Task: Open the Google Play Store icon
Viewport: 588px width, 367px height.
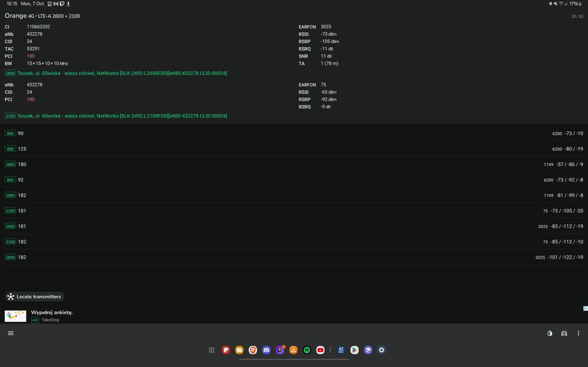Action: click(x=354, y=350)
